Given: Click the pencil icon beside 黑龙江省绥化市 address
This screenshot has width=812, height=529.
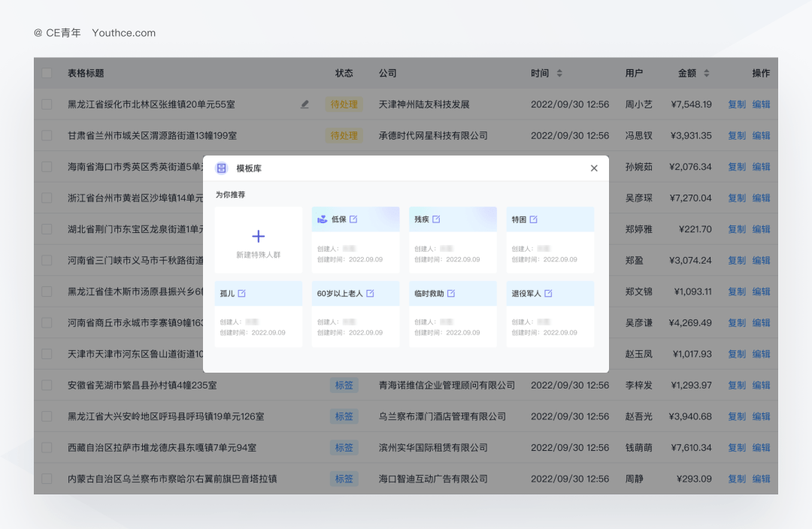Looking at the screenshot, I should (x=304, y=104).
